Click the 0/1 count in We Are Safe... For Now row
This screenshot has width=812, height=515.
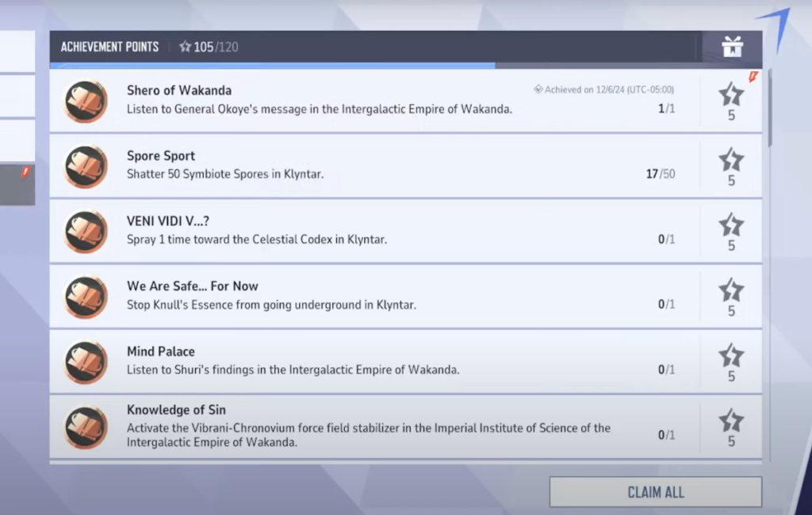[x=666, y=305]
